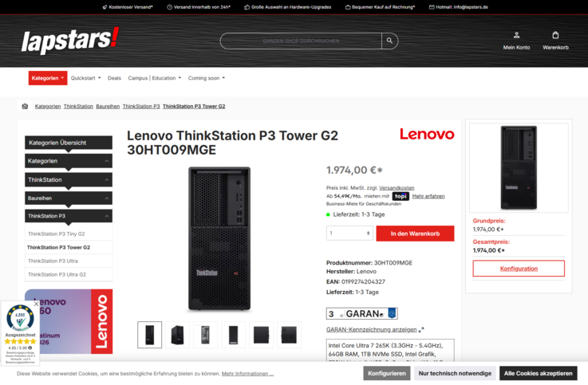Click the home breadcrumb icon
This screenshot has height=385, width=588.
coord(25,106)
